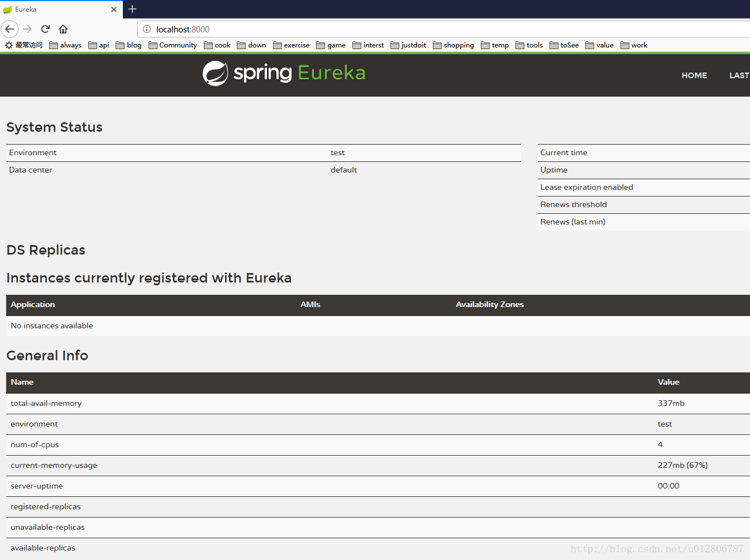
Task: Click the 'No instances available' row
Action: (x=378, y=326)
